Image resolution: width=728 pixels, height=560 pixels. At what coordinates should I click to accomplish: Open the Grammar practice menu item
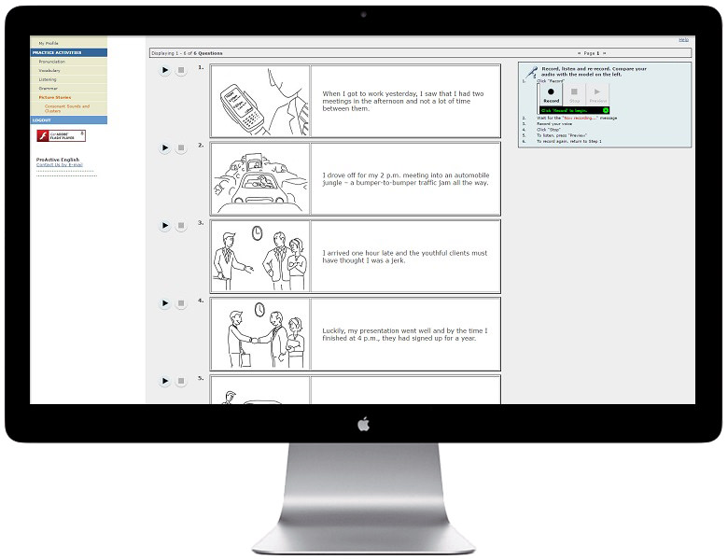(49, 88)
